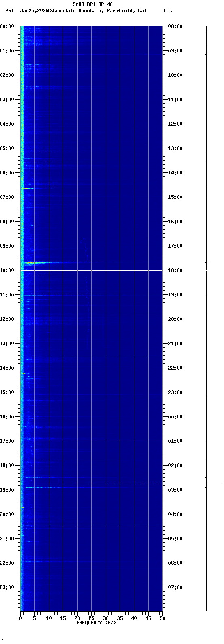Click the PST 09:00 time label
Image resolution: width=224 pixels, height=644 pixels.
click(x=7, y=246)
